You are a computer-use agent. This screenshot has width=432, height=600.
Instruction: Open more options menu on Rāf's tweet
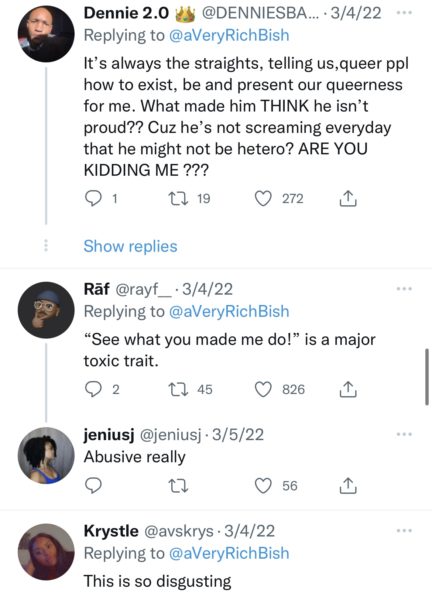[x=404, y=289]
